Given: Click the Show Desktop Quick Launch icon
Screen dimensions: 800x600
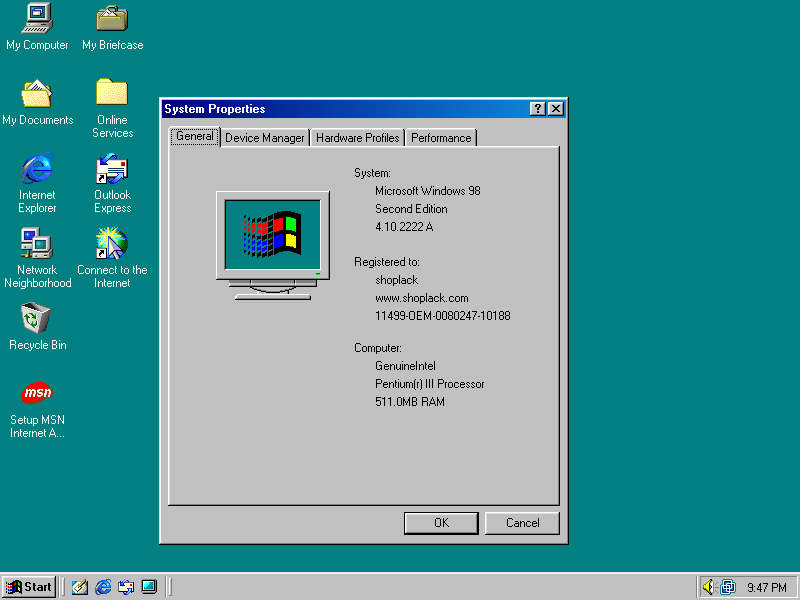Looking at the screenshot, I should 149,587.
